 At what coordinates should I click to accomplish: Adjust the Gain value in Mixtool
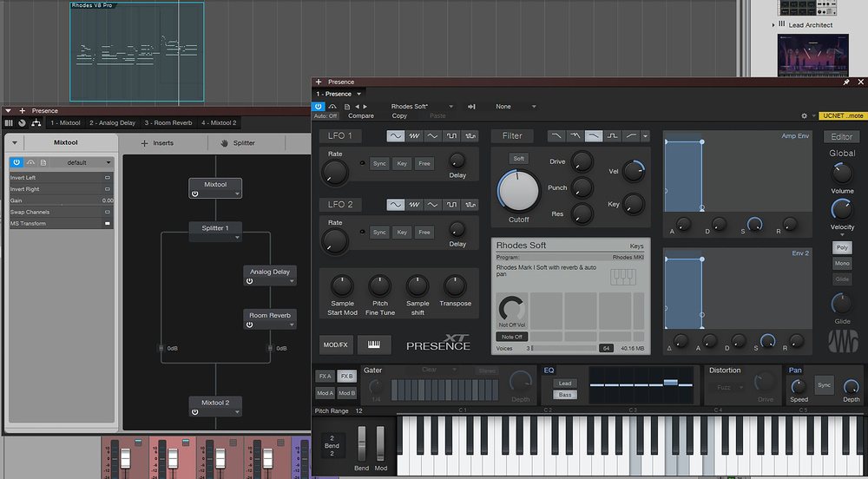(62, 200)
